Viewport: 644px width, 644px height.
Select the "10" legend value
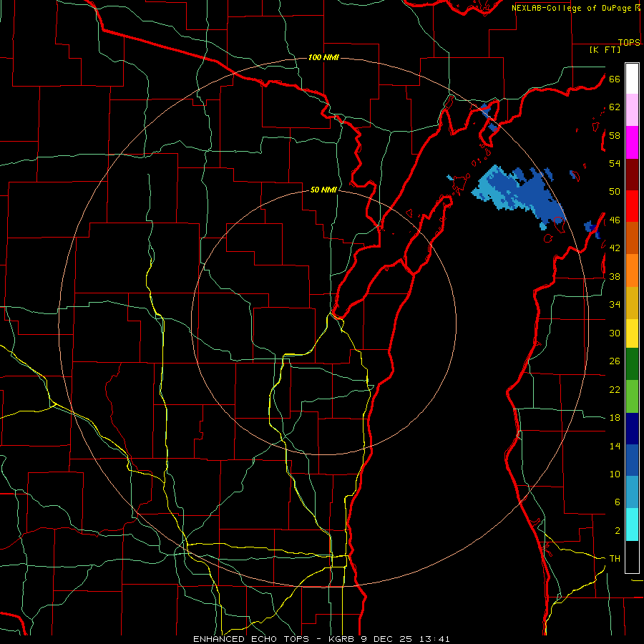pyautogui.click(x=615, y=474)
